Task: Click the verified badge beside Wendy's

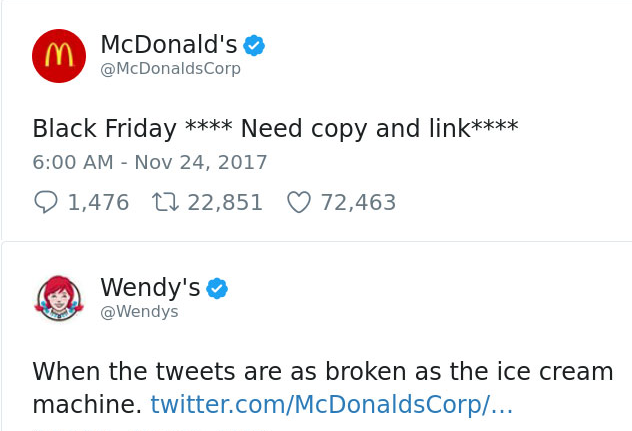Action: (217, 289)
